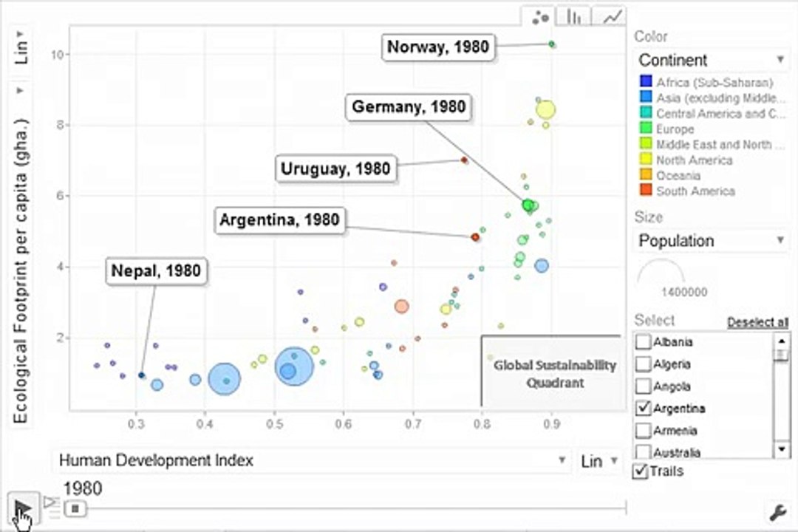This screenshot has width=798, height=532.
Task: Click the Africa (Sub-Saharan) color swatch
Action: [x=645, y=81]
